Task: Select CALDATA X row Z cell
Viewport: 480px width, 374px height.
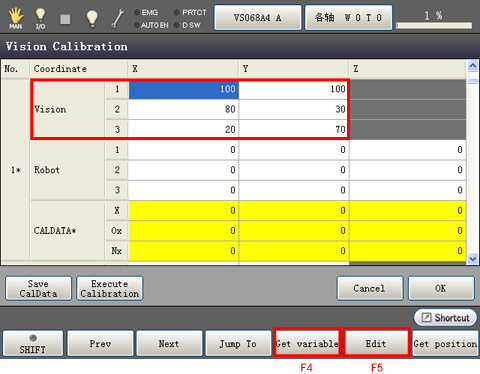Action: (408, 211)
